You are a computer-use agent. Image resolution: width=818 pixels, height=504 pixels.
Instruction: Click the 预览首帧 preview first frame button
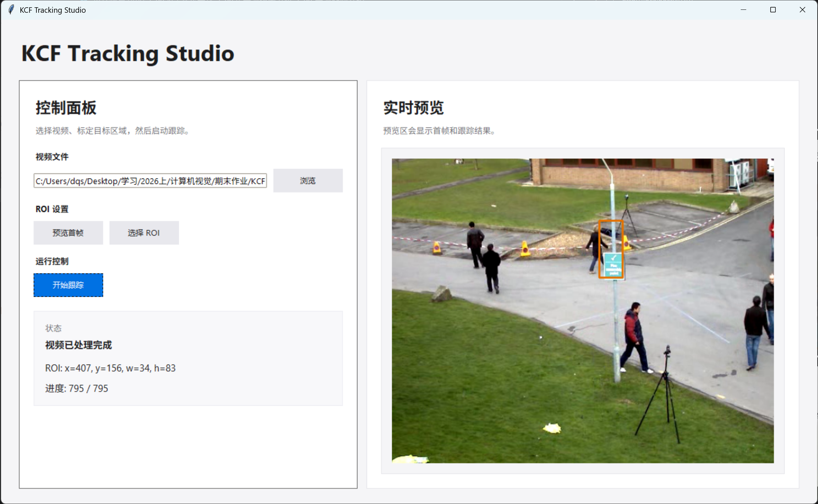[68, 233]
